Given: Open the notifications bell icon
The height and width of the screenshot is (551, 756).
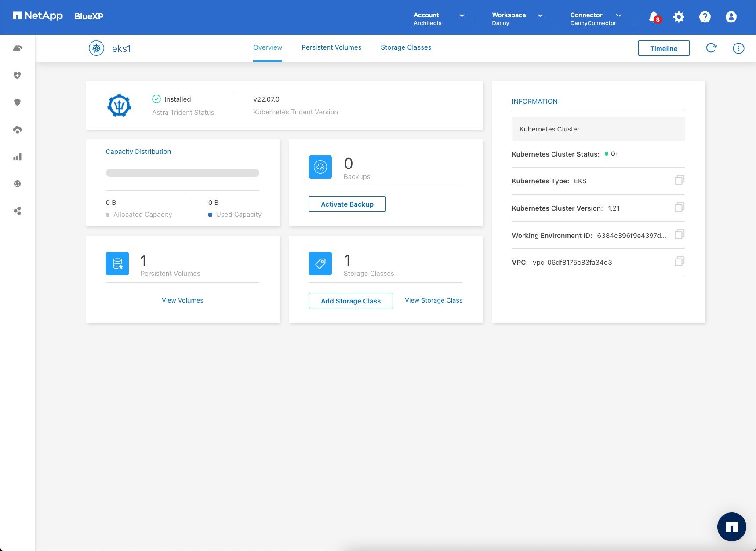Looking at the screenshot, I should [654, 17].
